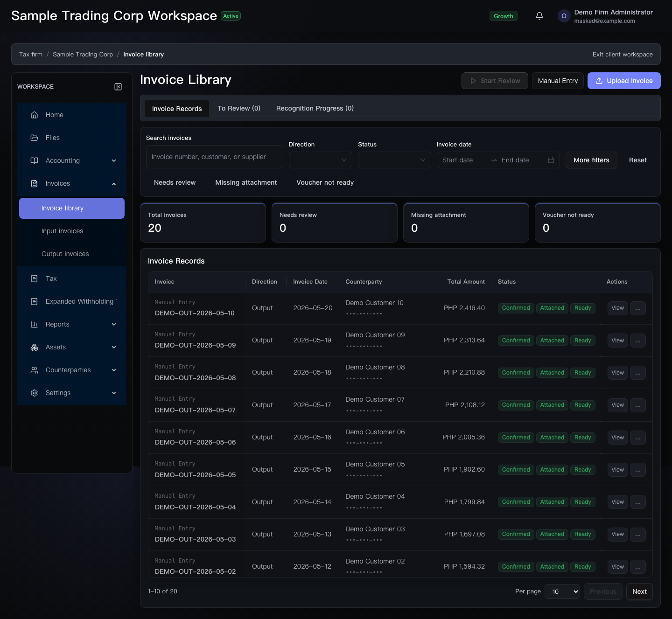Open more actions for DEMO-OUT-2026-05-10
672x619 pixels.
(x=638, y=308)
